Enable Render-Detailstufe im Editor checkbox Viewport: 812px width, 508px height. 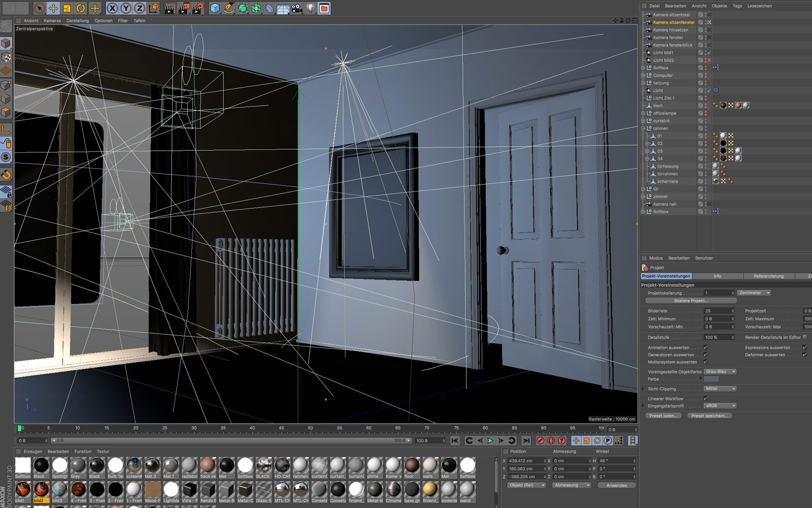[805, 337]
